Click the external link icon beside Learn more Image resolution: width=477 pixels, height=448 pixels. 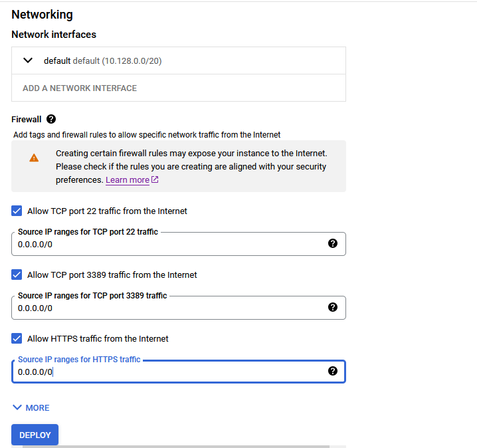[x=155, y=179]
